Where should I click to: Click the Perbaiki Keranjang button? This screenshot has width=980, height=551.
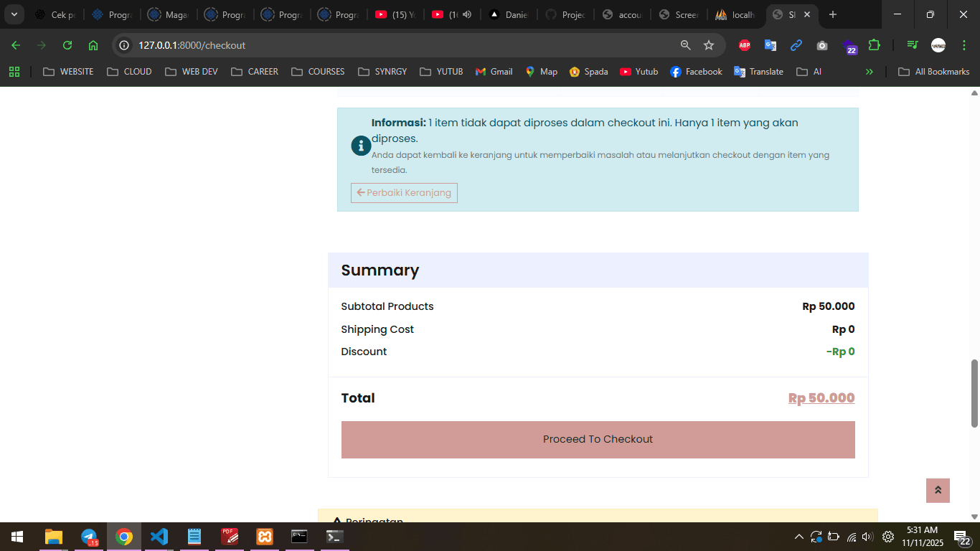pyautogui.click(x=404, y=192)
